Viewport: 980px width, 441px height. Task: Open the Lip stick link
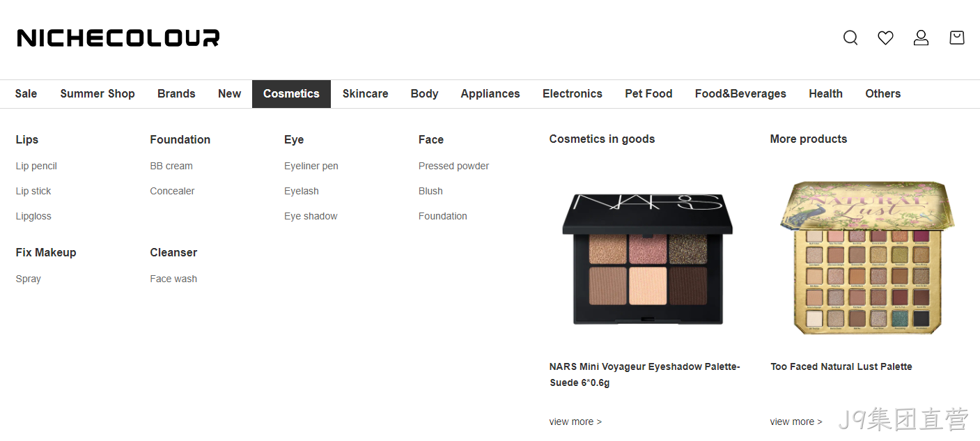(x=33, y=191)
